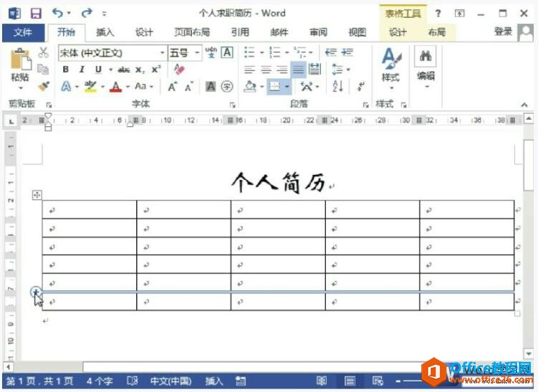Click the tab selector on the ruler
Image resolution: width=538 pixels, height=392 pixels.
click(x=11, y=121)
